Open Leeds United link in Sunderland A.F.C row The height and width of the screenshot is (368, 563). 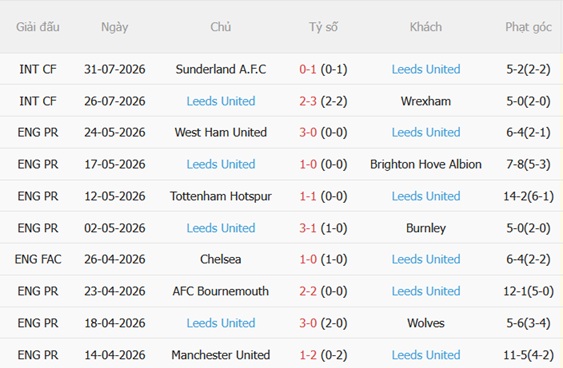426,69
